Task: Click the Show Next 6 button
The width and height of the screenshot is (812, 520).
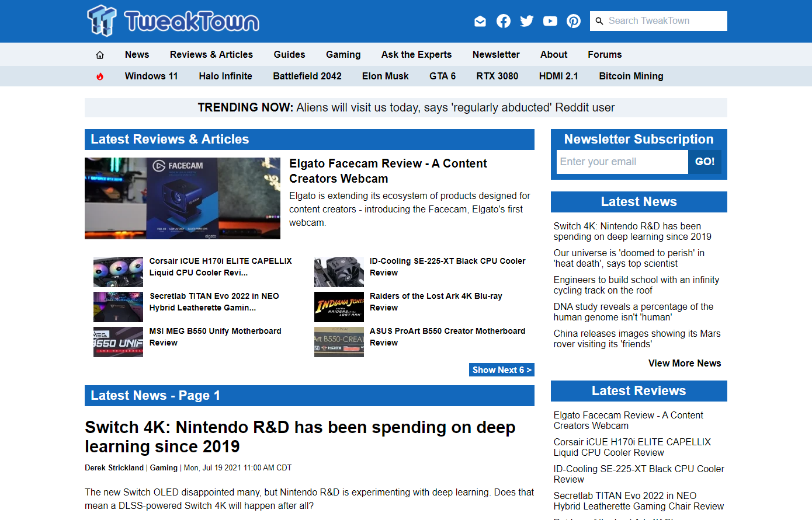Action: (502, 370)
